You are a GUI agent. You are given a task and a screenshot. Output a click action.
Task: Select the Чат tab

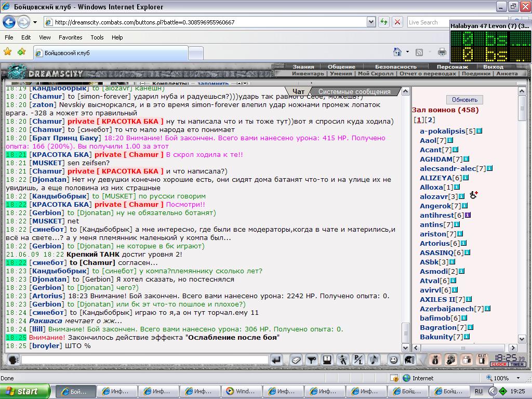click(298, 91)
